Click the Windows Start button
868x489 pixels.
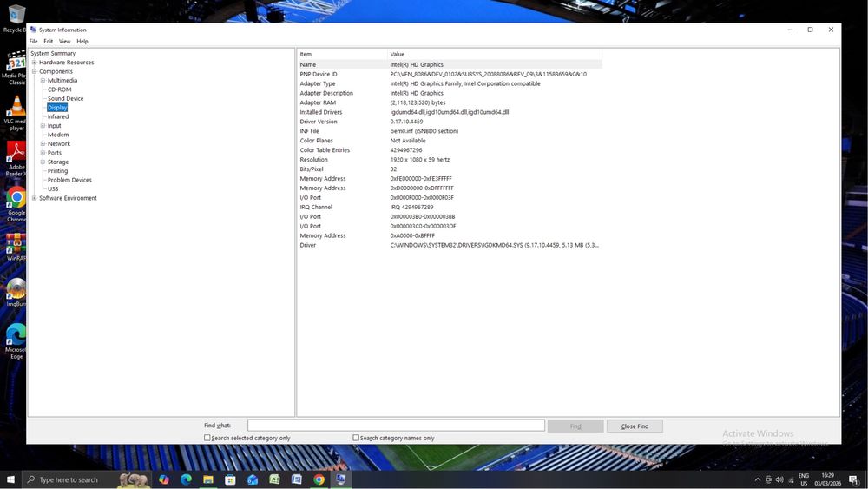(10, 479)
